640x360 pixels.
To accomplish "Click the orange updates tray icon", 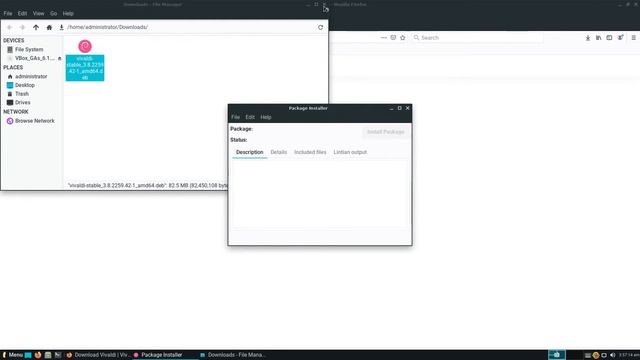I will 596,356.
